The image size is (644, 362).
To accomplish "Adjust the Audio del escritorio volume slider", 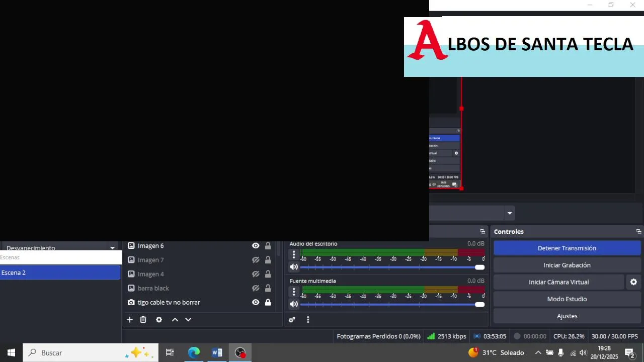I will 392,267.
